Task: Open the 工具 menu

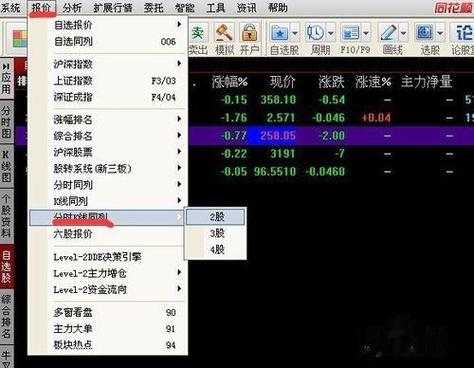Action: [x=216, y=7]
